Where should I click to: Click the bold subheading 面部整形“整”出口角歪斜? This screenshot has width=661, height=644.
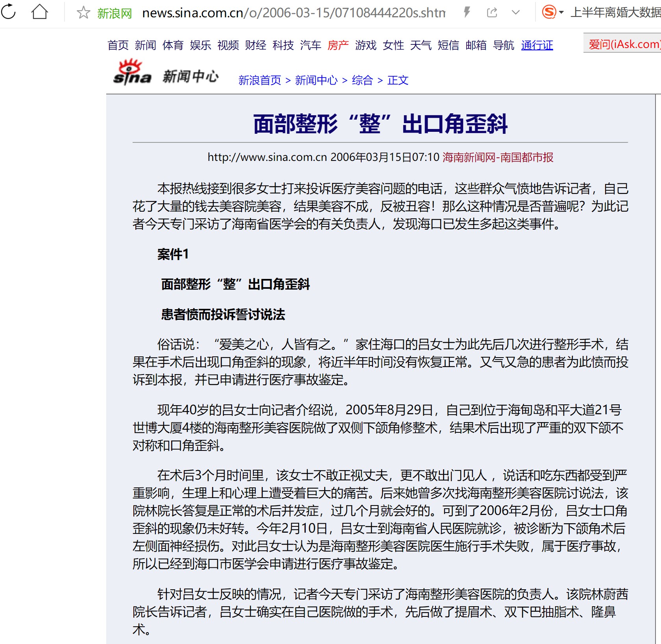(x=235, y=284)
